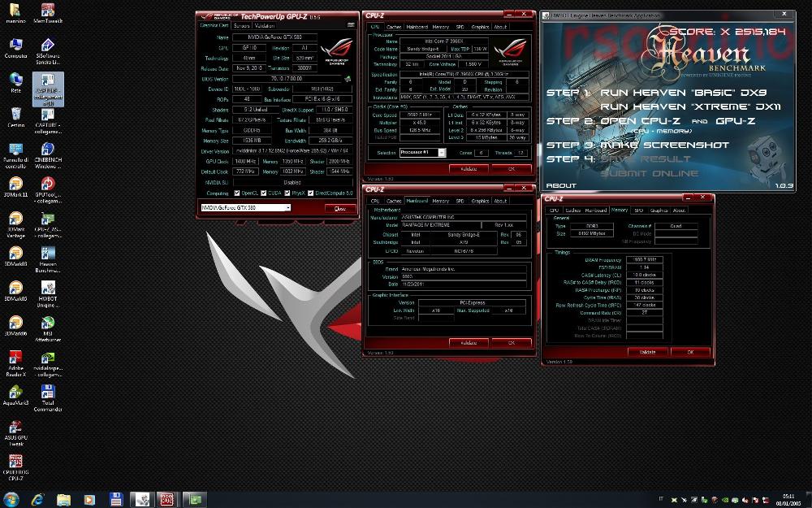Open the Rete network icon
This screenshot has height=508, width=812.
pos(15,82)
